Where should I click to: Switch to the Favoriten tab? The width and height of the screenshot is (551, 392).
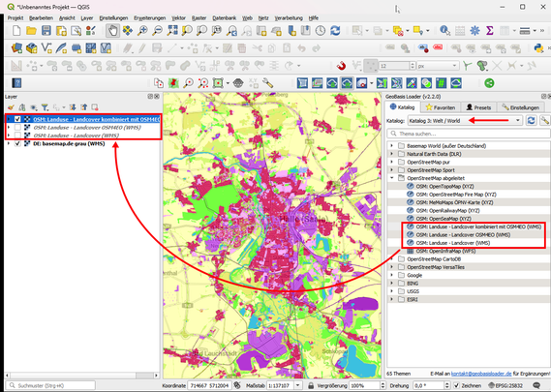point(441,107)
